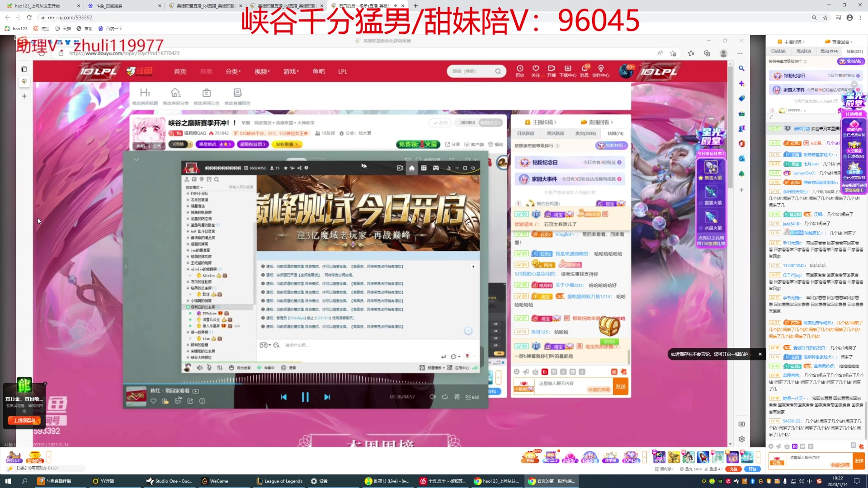Click the music player like heart icon

(153, 401)
